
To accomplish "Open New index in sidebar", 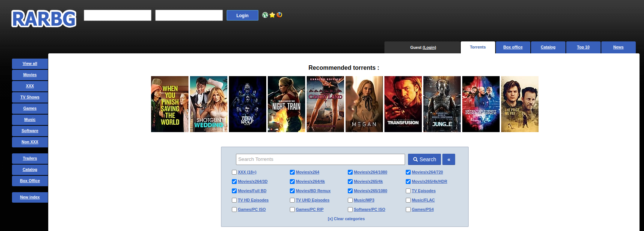I will click(x=30, y=197).
